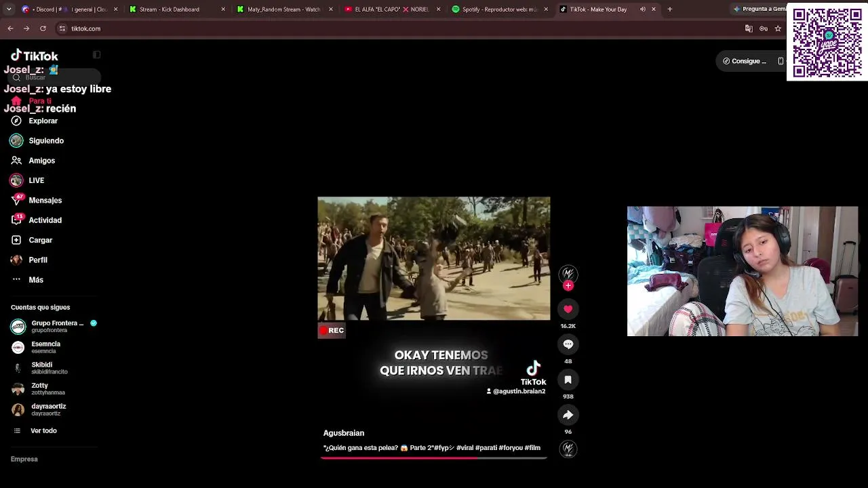Open Explorar compass icon in sidebar
This screenshot has height=488, width=868.
(x=16, y=121)
